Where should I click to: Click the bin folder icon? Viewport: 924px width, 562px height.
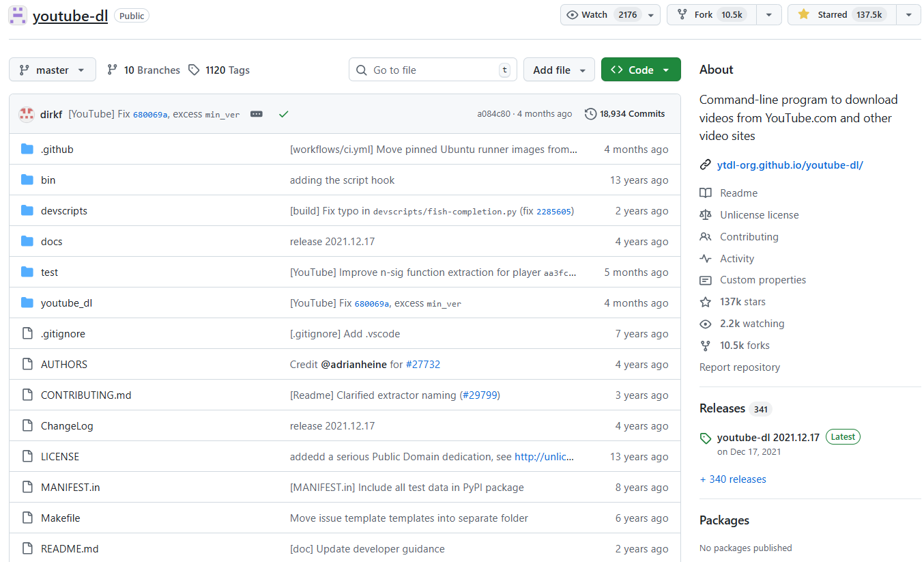point(27,180)
